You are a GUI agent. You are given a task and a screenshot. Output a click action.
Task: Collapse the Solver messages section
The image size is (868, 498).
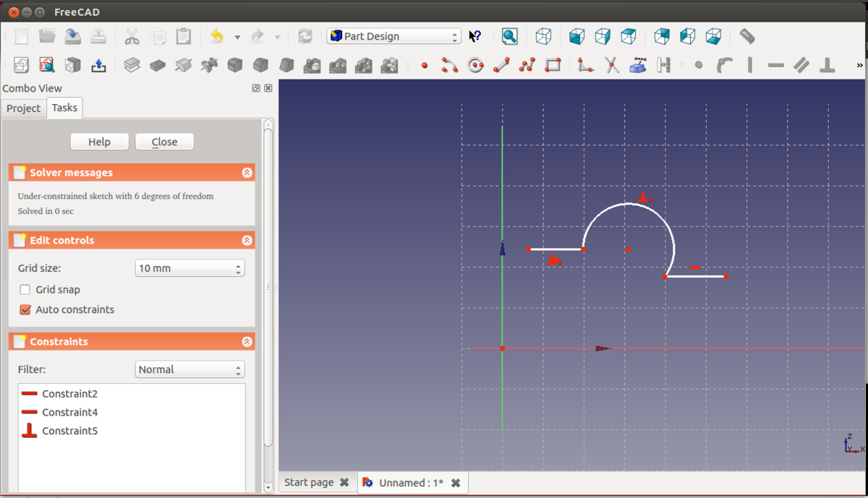coord(247,173)
